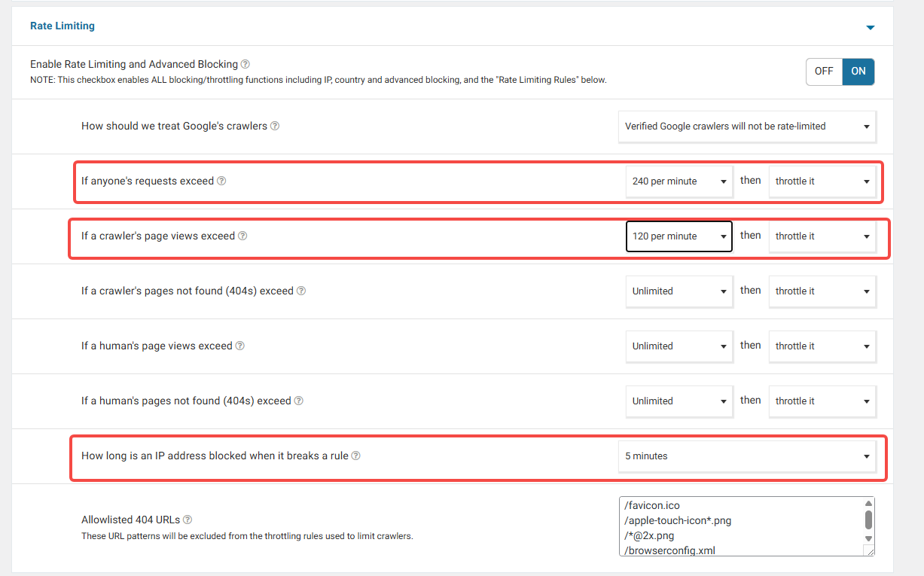Open help for human's page views exceed
Image resolution: width=924 pixels, height=576 pixels.
[x=240, y=346]
